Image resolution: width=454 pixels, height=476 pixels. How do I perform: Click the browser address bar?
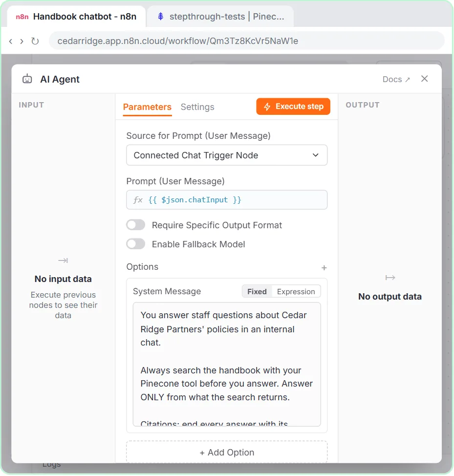point(246,41)
